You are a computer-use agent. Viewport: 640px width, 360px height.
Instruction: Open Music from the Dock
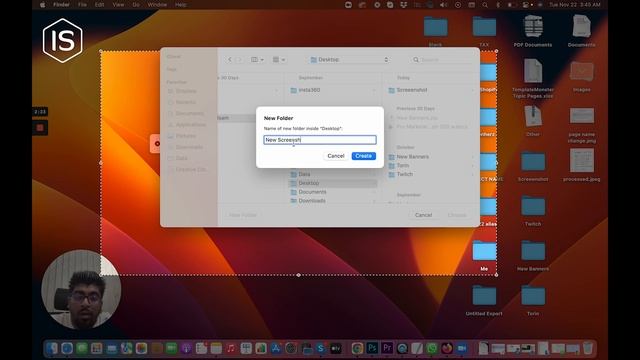pyautogui.click(x=231, y=348)
